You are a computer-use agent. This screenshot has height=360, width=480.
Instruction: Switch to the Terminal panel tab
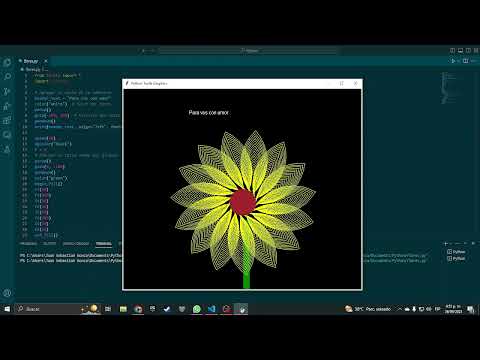click(104, 244)
